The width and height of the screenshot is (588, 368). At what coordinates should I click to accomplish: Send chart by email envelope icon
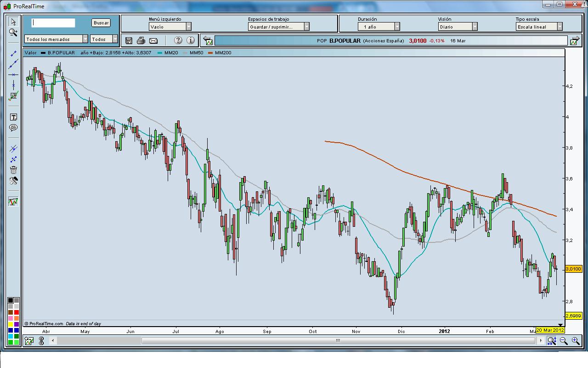click(153, 40)
